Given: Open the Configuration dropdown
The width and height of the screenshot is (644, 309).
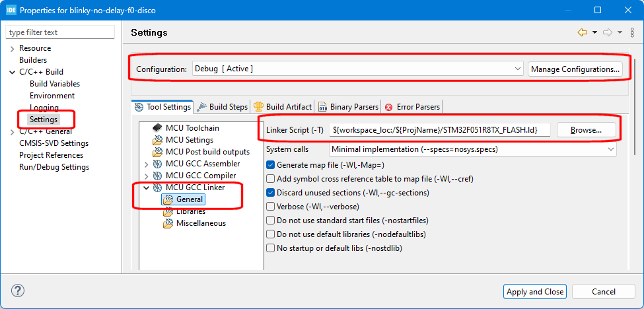Looking at the screenshot, I should 357,69.
